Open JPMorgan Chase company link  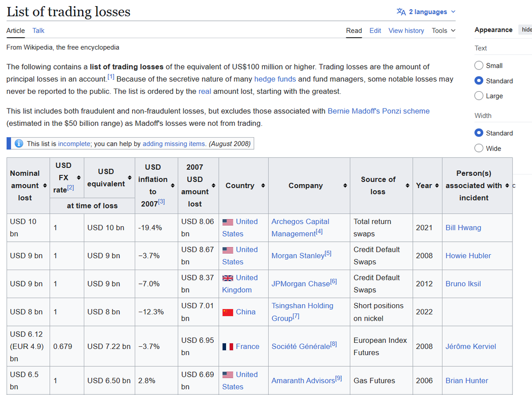(301, 283)
